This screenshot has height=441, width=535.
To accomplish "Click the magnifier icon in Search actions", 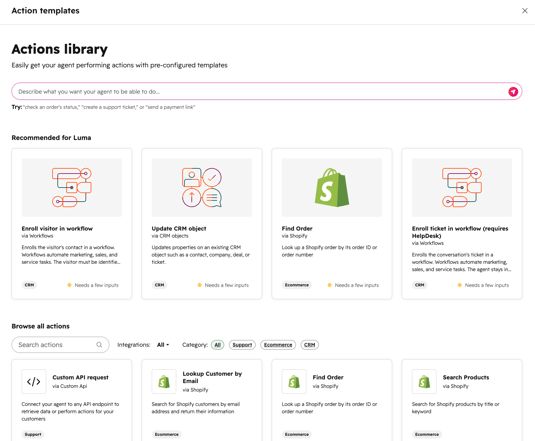I will click(x=99, y=344).
